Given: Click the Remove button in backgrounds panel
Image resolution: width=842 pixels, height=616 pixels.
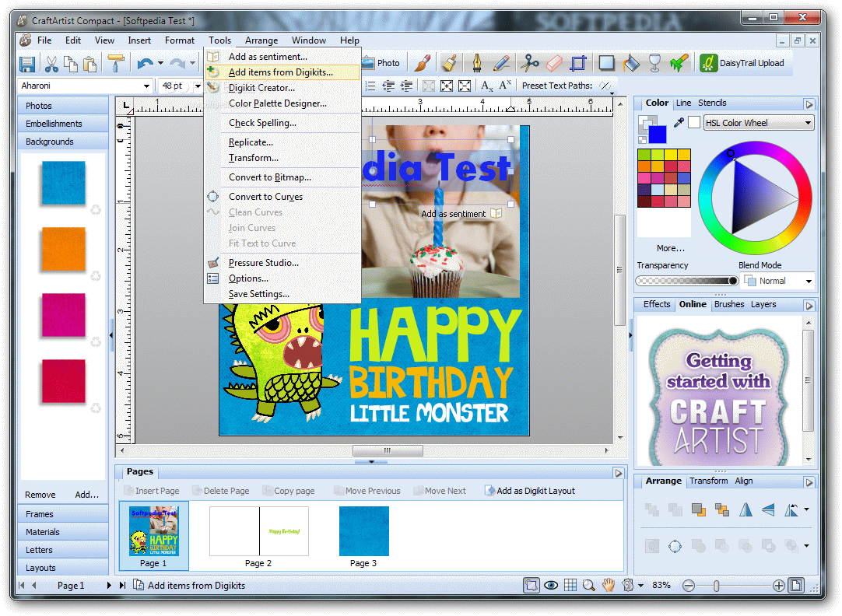Looking at the screenshot, I should pyautogui.click(x=40, y=495).
